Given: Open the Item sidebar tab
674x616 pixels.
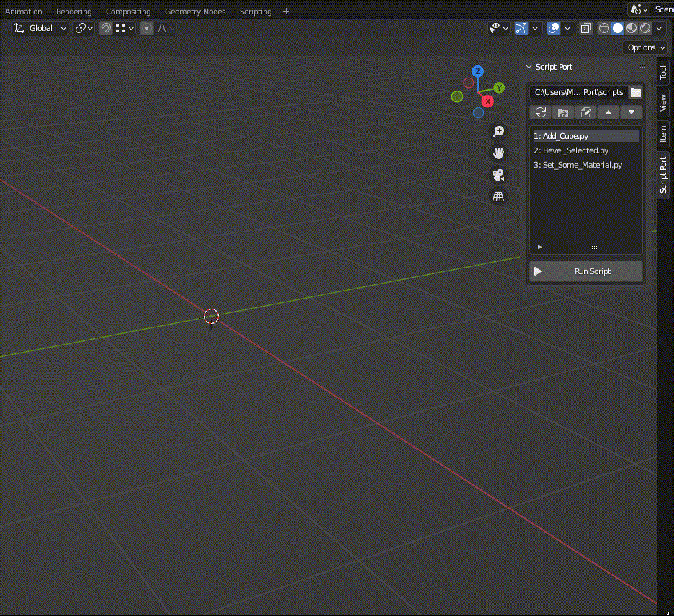Looking at the screenshot, I should pos(663,133).
